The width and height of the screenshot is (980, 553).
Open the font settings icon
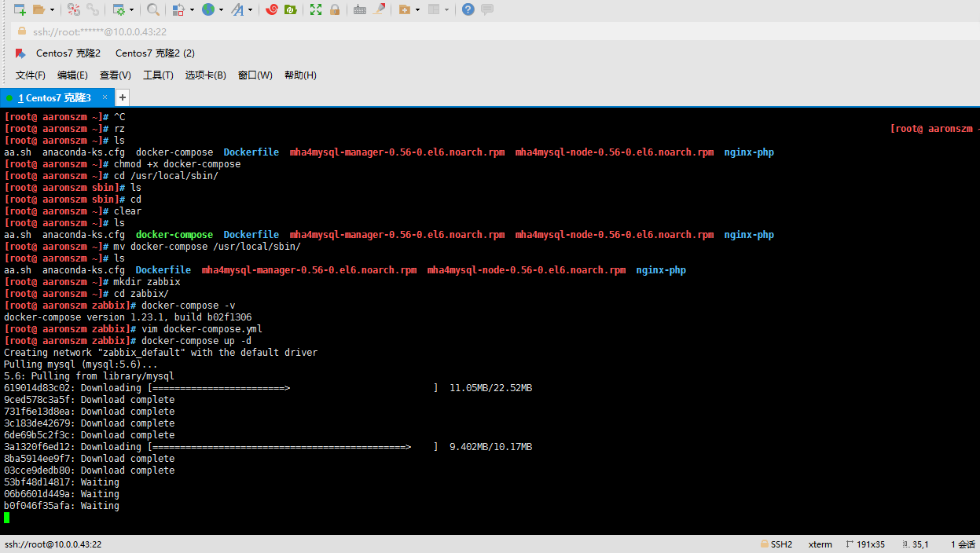(237, 9)
